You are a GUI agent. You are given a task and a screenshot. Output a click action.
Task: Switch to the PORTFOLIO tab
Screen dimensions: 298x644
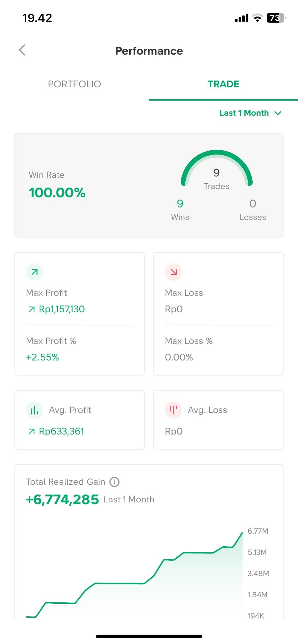tap(74, 84)
